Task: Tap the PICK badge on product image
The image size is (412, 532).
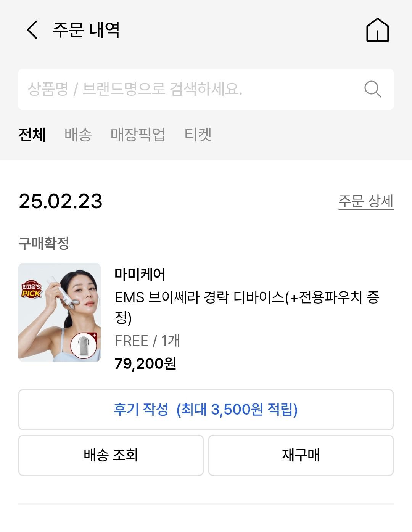Action: pos(31,290)
